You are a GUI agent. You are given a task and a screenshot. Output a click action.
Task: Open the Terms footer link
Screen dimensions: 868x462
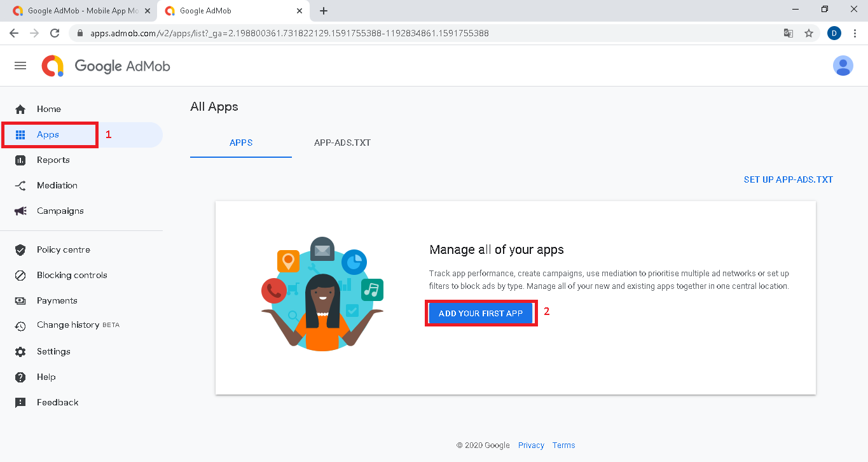[x=563, y=445]
